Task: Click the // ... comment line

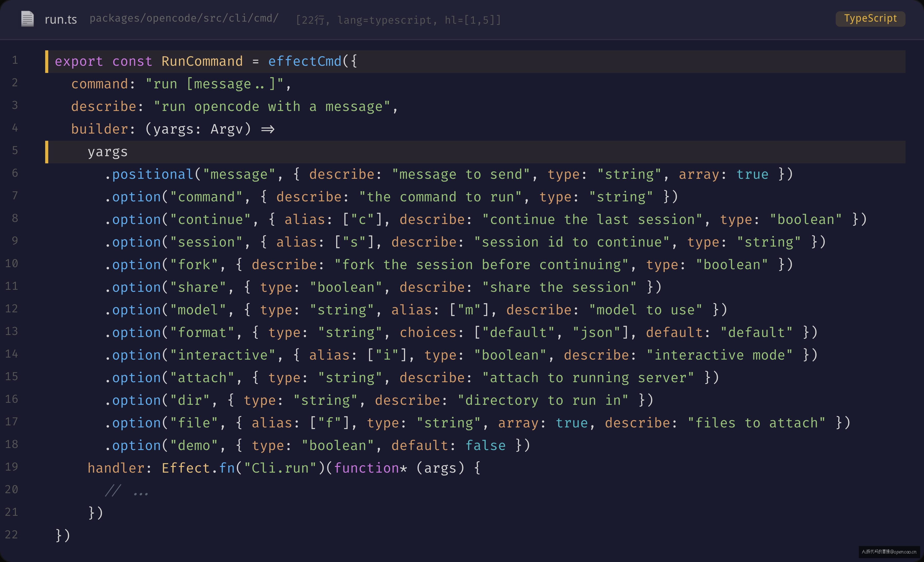Action: pyautogui.click(x=127, y=491)
